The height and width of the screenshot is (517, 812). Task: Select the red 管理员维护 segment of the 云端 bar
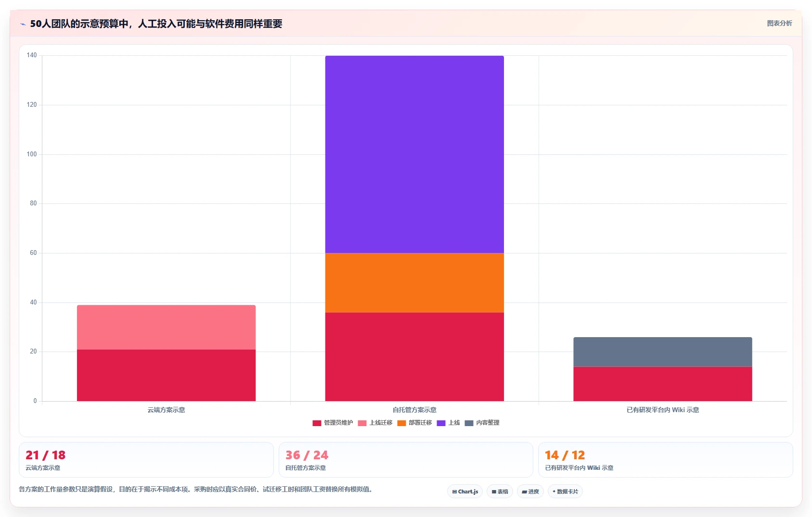(166, 375)
